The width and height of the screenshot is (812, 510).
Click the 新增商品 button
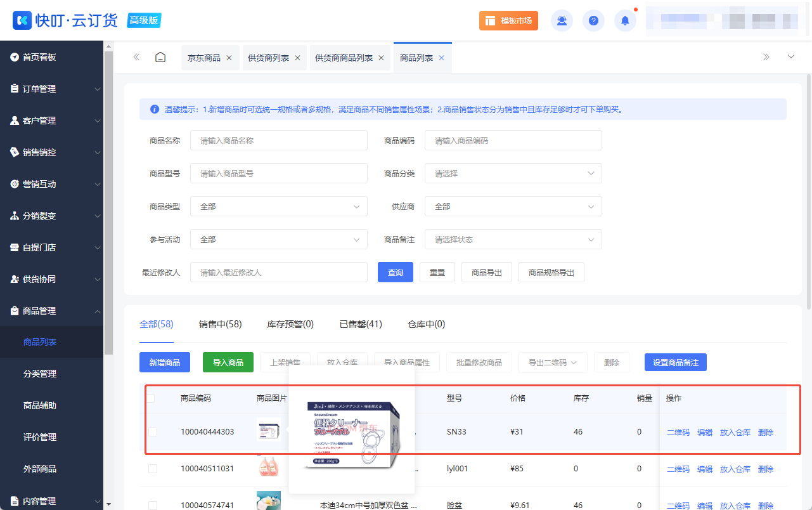165,362
